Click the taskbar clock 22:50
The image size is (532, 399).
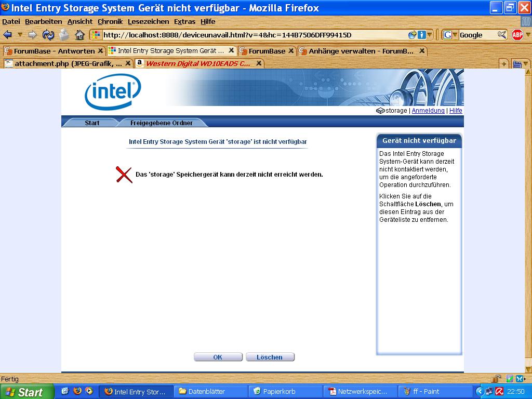coord(516,392)
